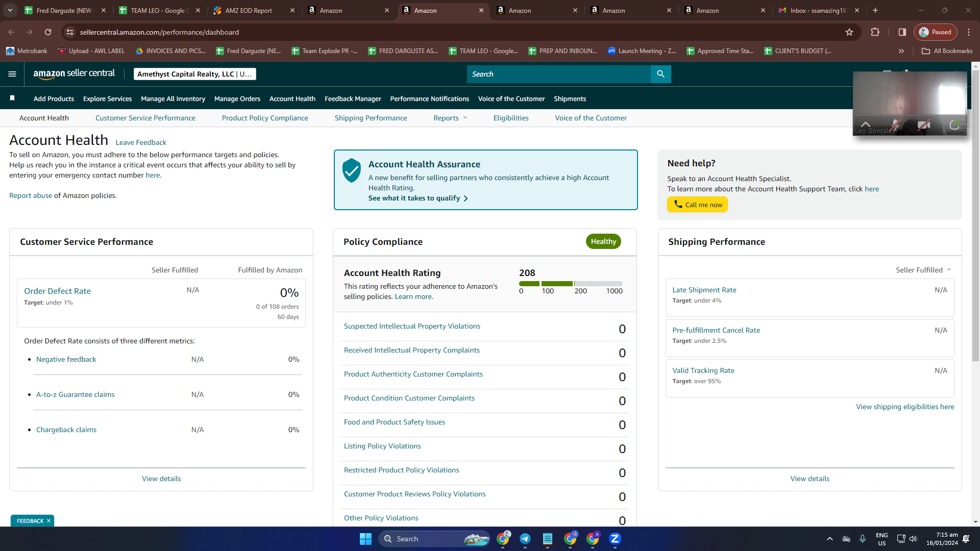Viewport: 980px width, 551px height.
Task: Click the Account Health Rating progress bar
Action: coord(571,284)
